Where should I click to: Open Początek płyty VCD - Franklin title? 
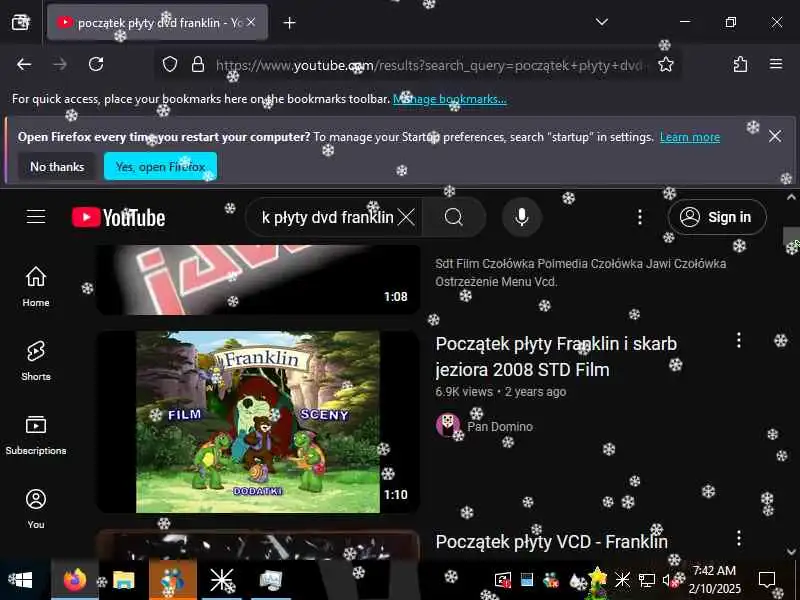coord(552,542)
